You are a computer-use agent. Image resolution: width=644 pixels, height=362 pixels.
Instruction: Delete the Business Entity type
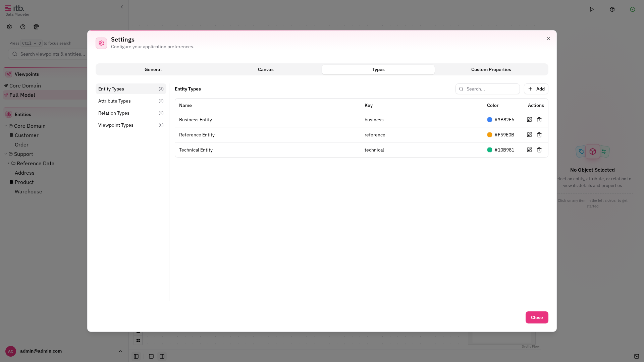click(539, 120)
